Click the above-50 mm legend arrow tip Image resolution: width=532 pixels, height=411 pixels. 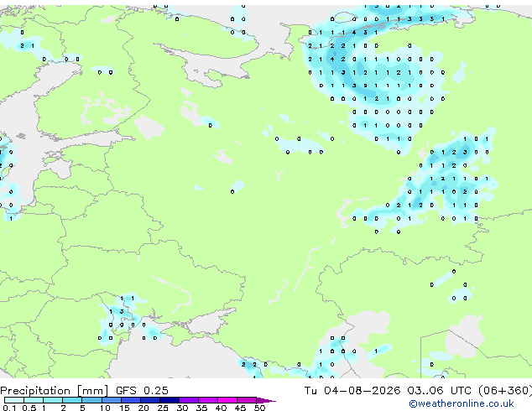pos(266,401)
